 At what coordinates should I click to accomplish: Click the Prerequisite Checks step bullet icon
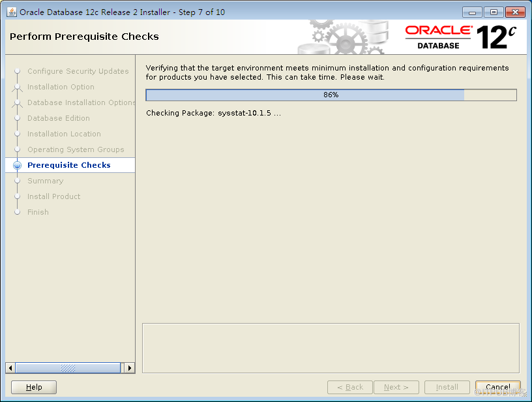click(x=17, y=165)
